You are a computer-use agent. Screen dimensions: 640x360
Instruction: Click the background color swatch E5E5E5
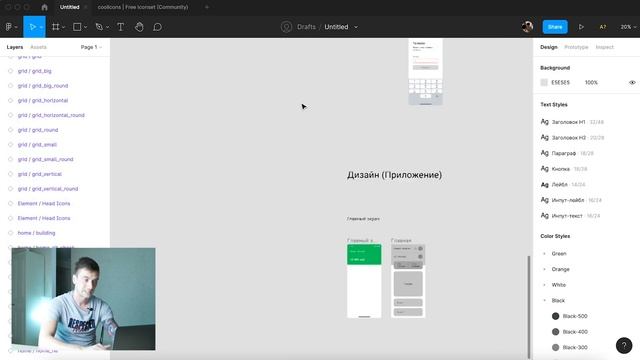(x=544, y=82)
